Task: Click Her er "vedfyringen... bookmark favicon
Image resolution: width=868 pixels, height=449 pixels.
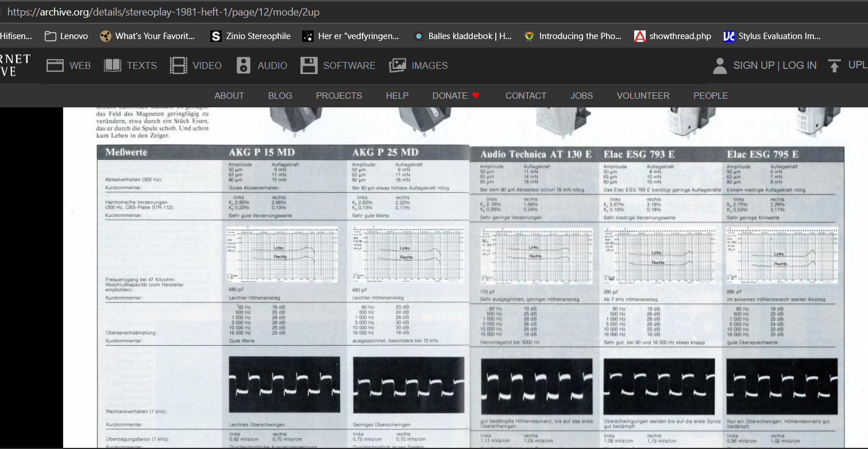Action: pos(308,36)
